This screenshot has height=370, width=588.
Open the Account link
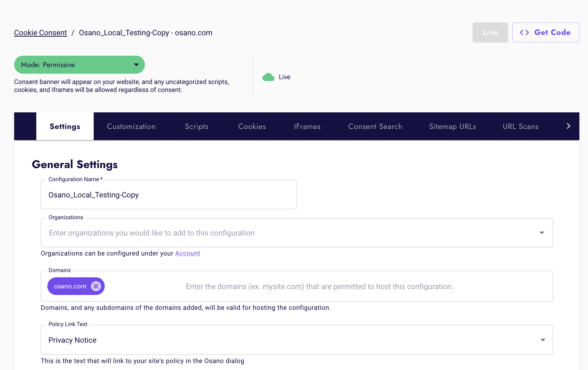(x=188, y=253)
